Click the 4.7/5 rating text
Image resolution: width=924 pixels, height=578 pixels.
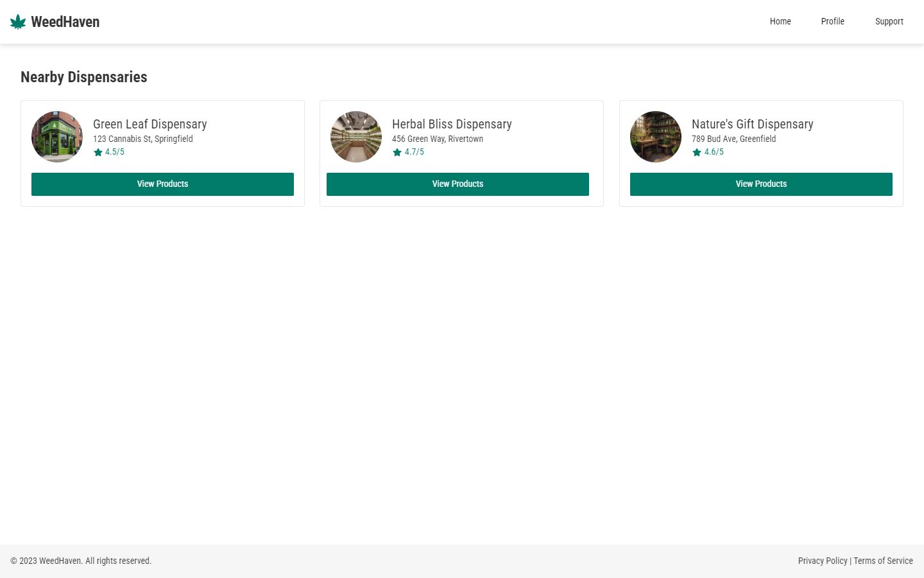tap(415, 152)
